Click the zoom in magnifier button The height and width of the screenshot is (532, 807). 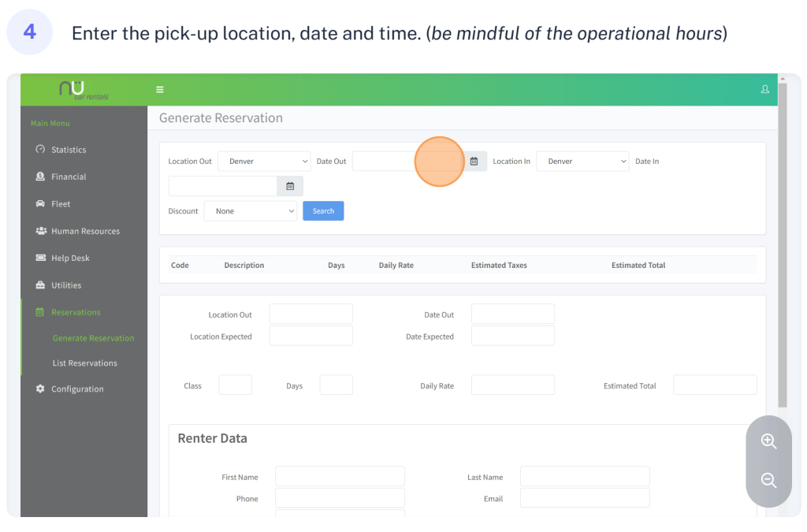[768, 441]
